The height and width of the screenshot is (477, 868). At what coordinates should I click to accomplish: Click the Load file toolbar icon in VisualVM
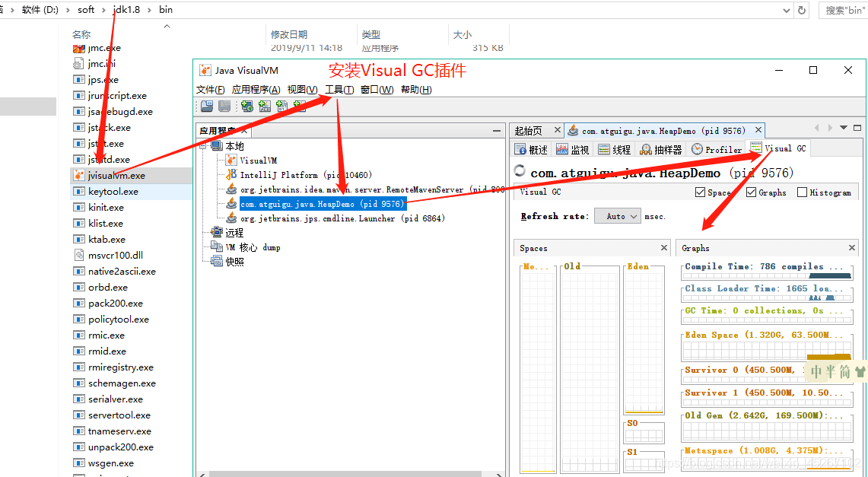[x=207, y=107]
